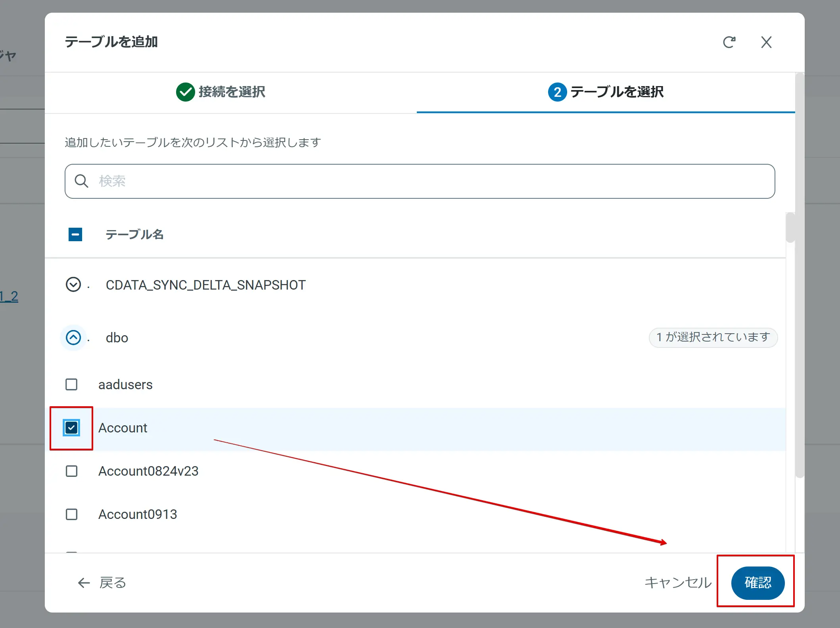Click the refresh icon in dialog header
This screenshot has width=840, height=628.
(x=729, y=42)
